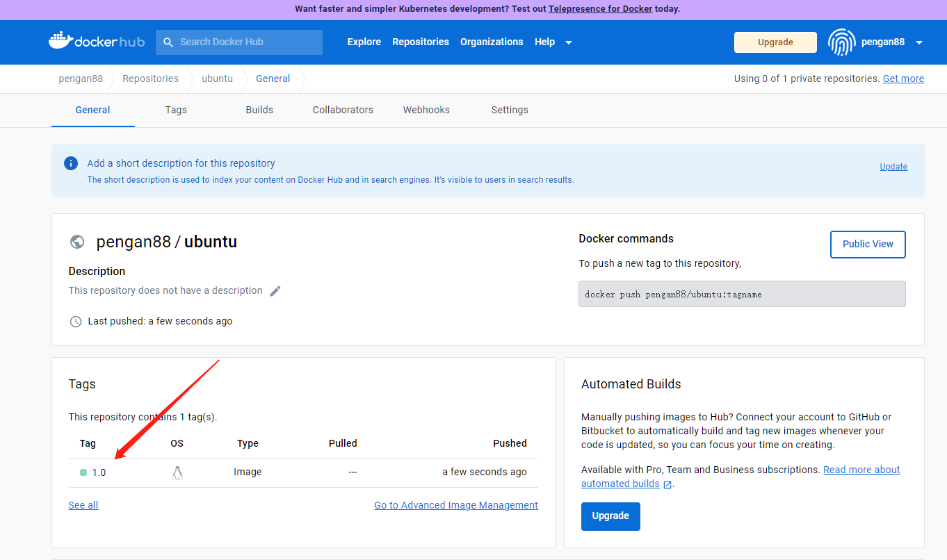Click the 'Type' column header
The height and width of the screenshot is (560, 947).
click(x=248, y=443)
